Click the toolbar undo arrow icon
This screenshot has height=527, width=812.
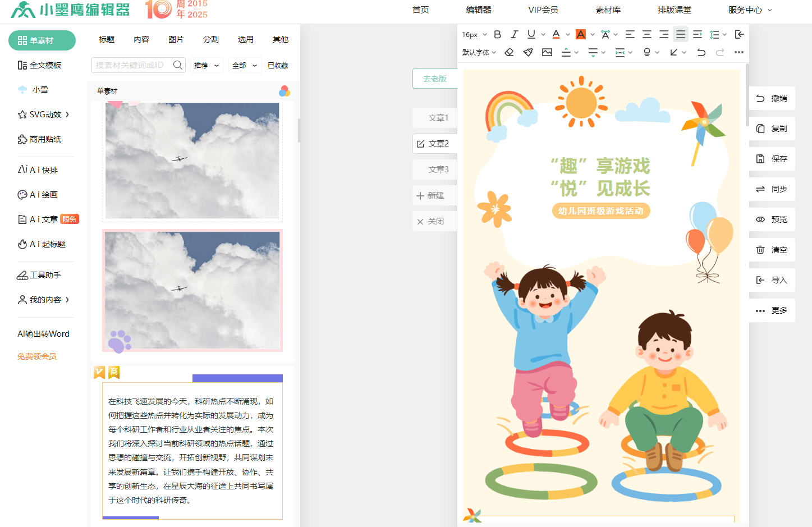point(701,52)
